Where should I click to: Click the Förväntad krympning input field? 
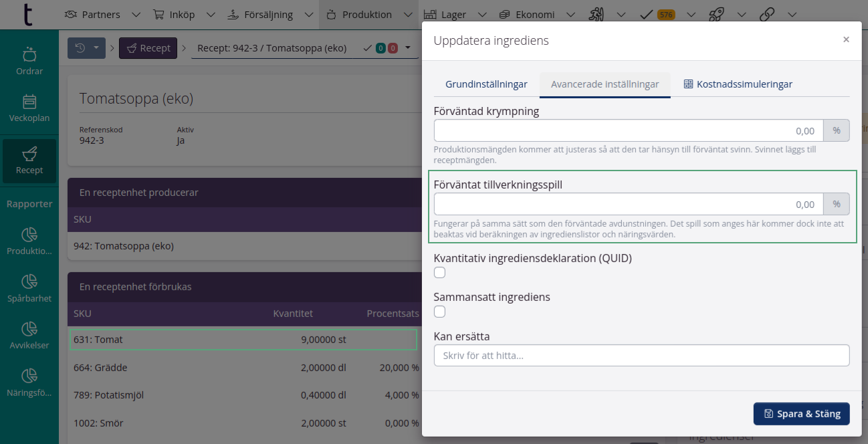tap(628, 130)
